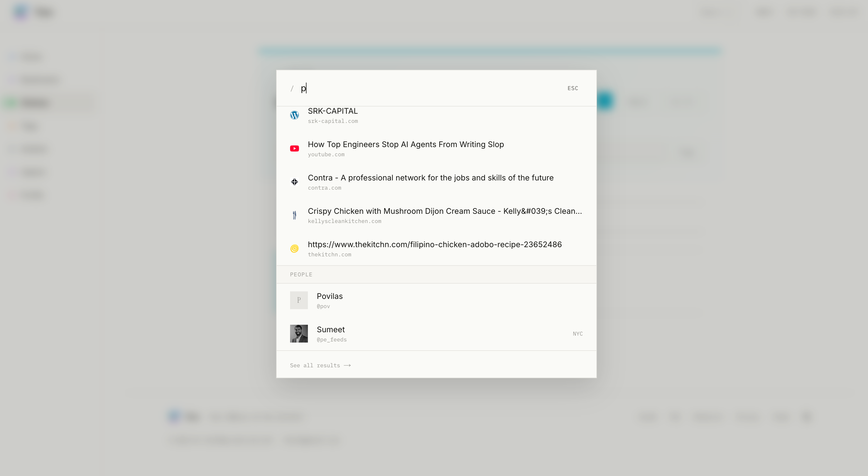The image size is (868, 476).
Task: Click ESC to dismiss the search overlay
Action: coord(573,88)
